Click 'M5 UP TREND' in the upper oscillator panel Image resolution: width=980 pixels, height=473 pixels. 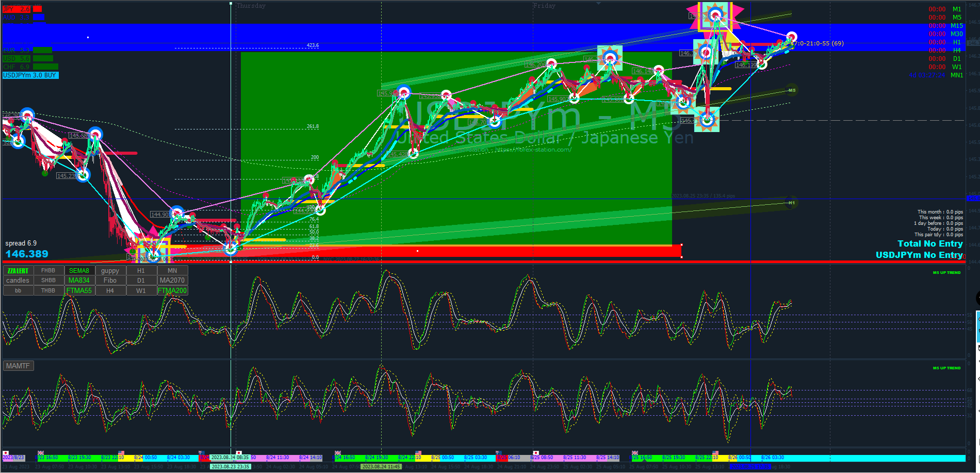point(946,273)
